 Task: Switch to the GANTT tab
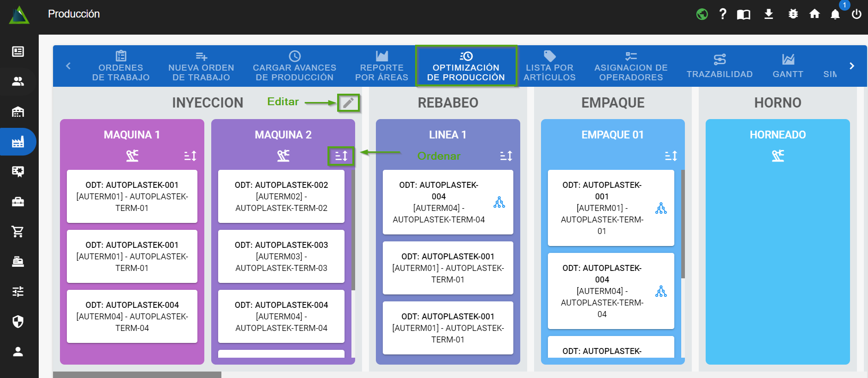(788, 66)
